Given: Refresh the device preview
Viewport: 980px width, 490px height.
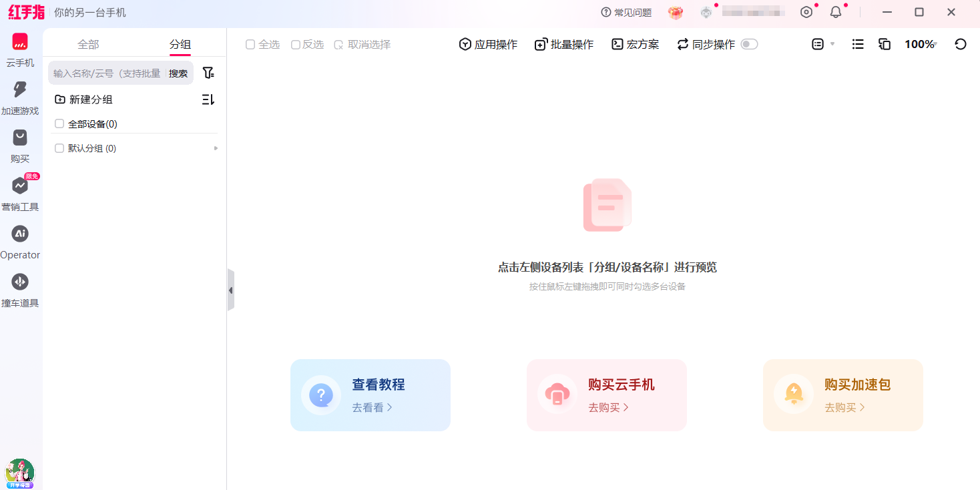Looking at the screenshot, I should point(961,44).
